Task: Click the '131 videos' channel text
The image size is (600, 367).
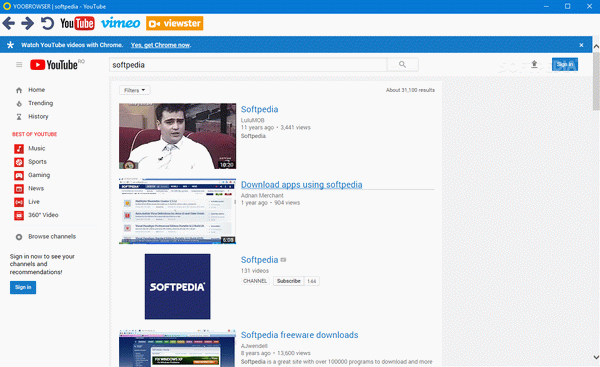Action: 255,271
